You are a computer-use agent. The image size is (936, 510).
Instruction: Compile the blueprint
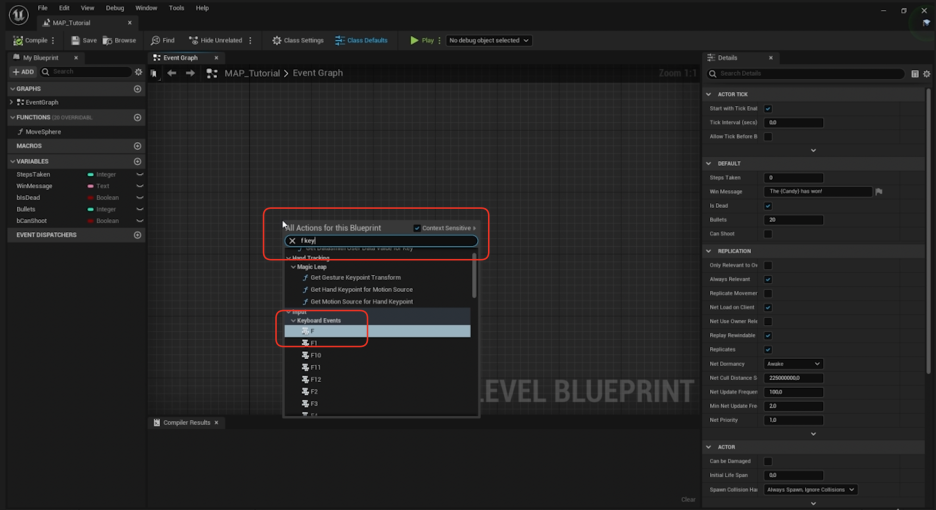click(30, 41)
